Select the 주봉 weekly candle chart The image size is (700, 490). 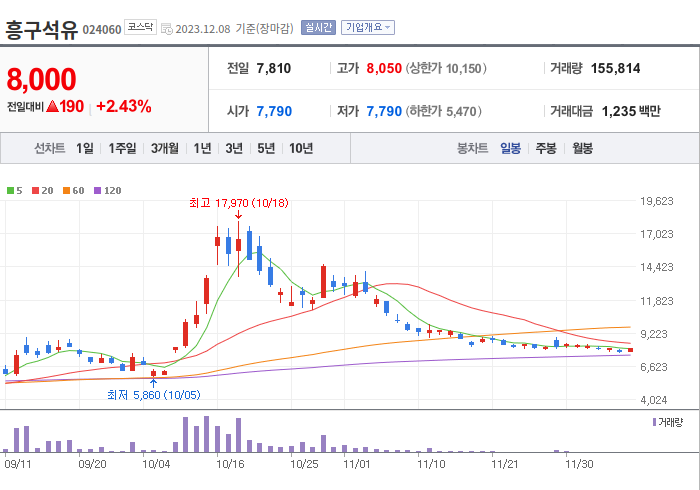[546, 148]
